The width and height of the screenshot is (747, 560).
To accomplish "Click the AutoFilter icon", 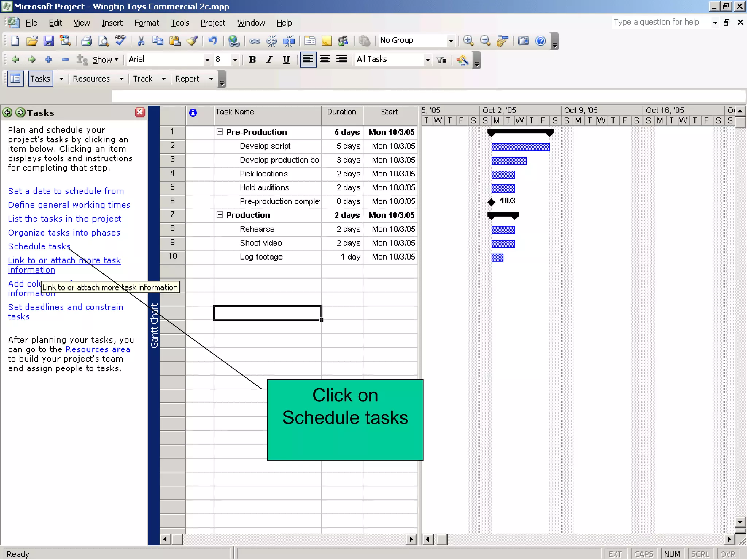I will (441, 60).
